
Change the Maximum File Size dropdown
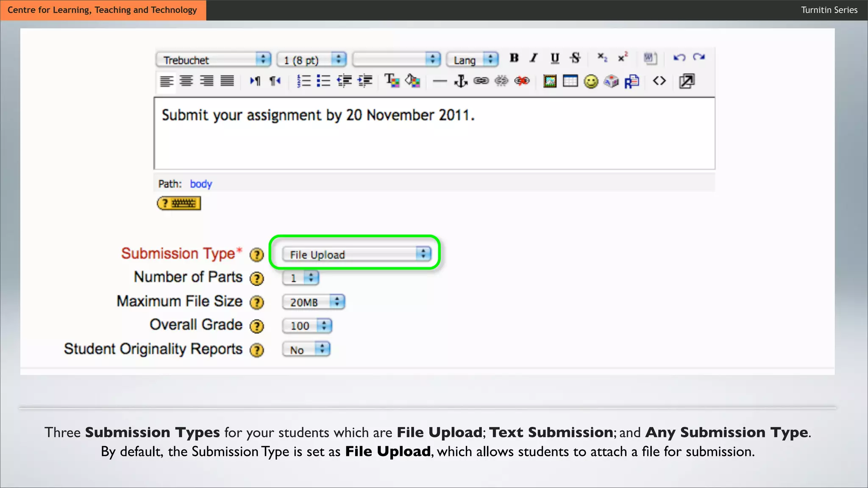[x=314, y=302]
